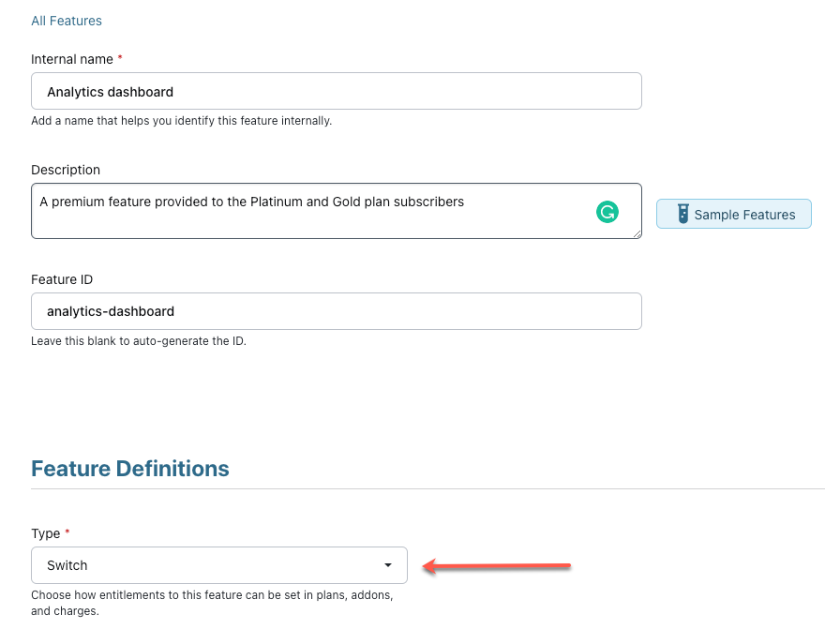Image resolution: width=825 pixels, height=644 pixels.
Task: Focus the Feature ID input field
Action: click(336, 311)
